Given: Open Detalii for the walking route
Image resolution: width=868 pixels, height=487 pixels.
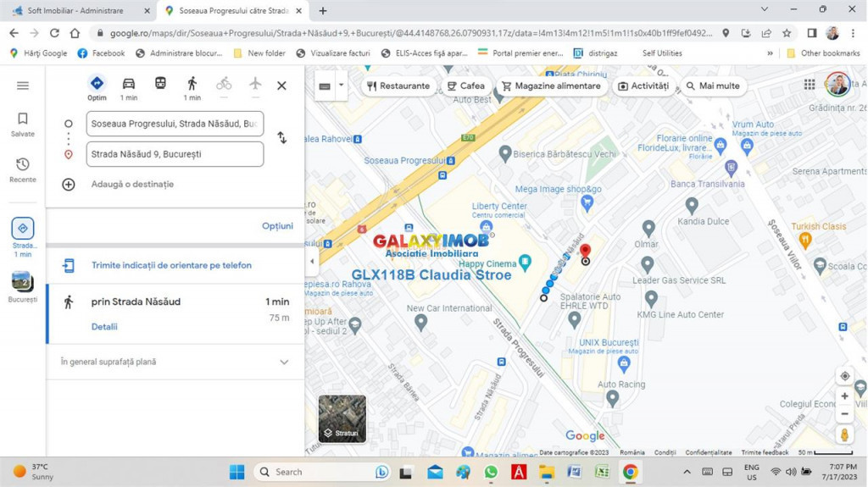Looking at the screenshot, I should click(x=104, y=327).
